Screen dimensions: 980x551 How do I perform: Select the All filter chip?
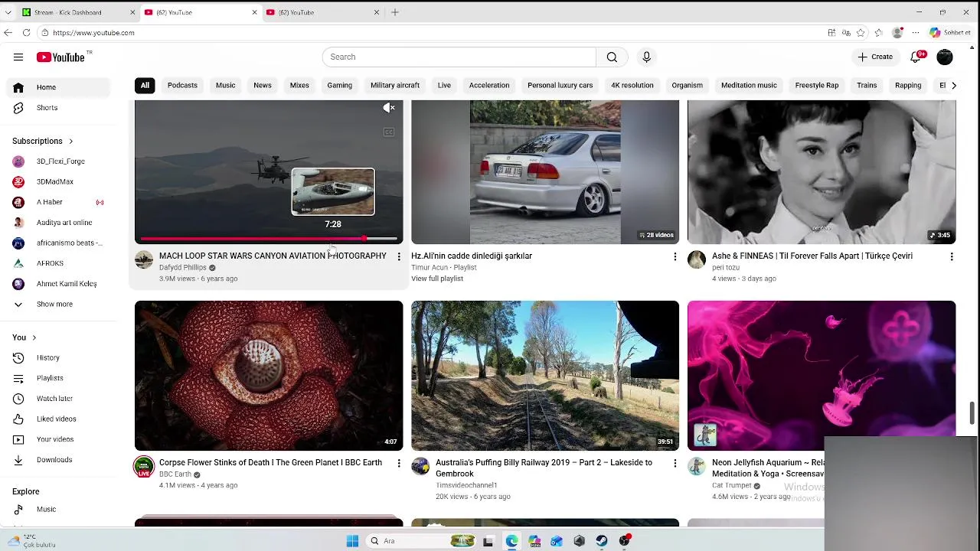click(x=145, y=85)
